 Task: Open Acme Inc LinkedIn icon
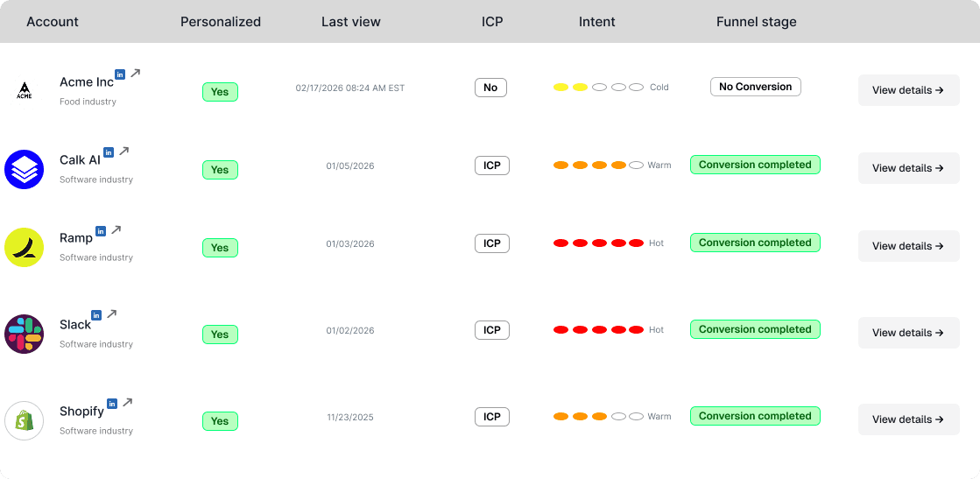(x=120, y=74)
